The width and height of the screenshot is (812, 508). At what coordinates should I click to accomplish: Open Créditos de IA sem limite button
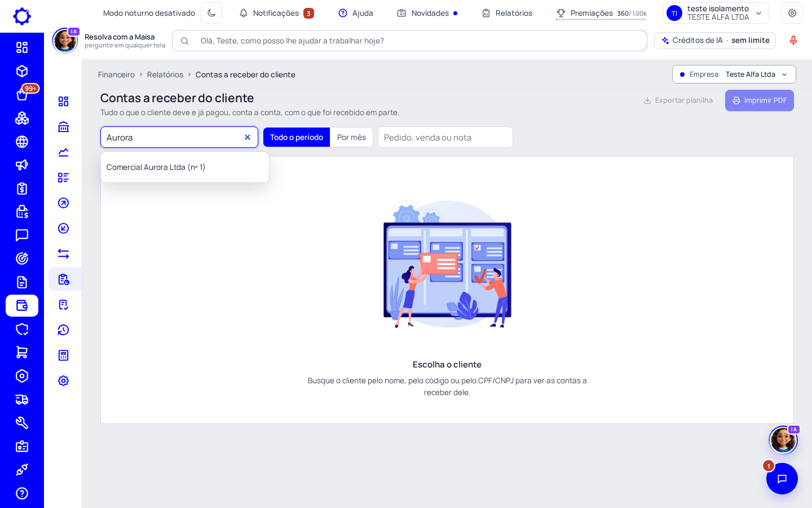pyautogui.click(x=715, y=41)
